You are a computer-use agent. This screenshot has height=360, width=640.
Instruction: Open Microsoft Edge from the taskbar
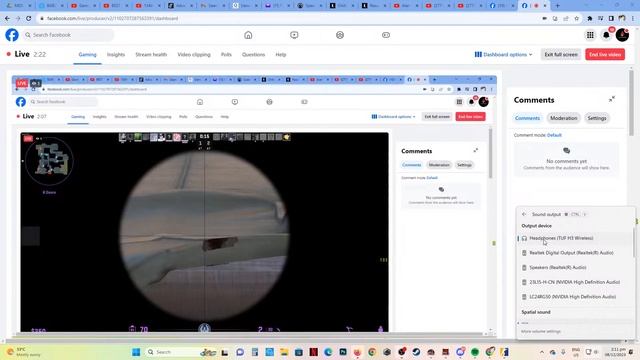click(x=328, y=352)
